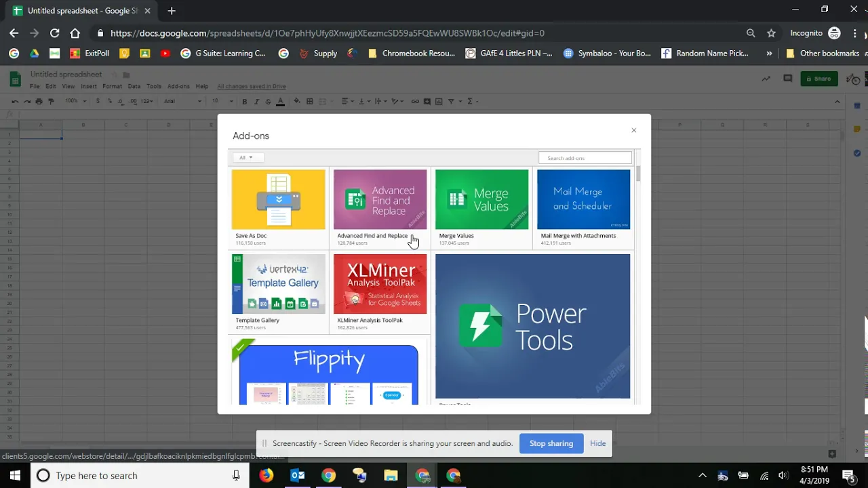Hide the Screencastify sharing notification
The height and width of the screenshot is (488, 868).
(x=597, y=443)
